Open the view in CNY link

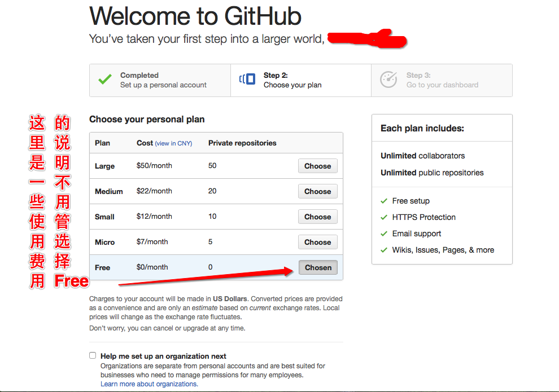click(173, 143)
